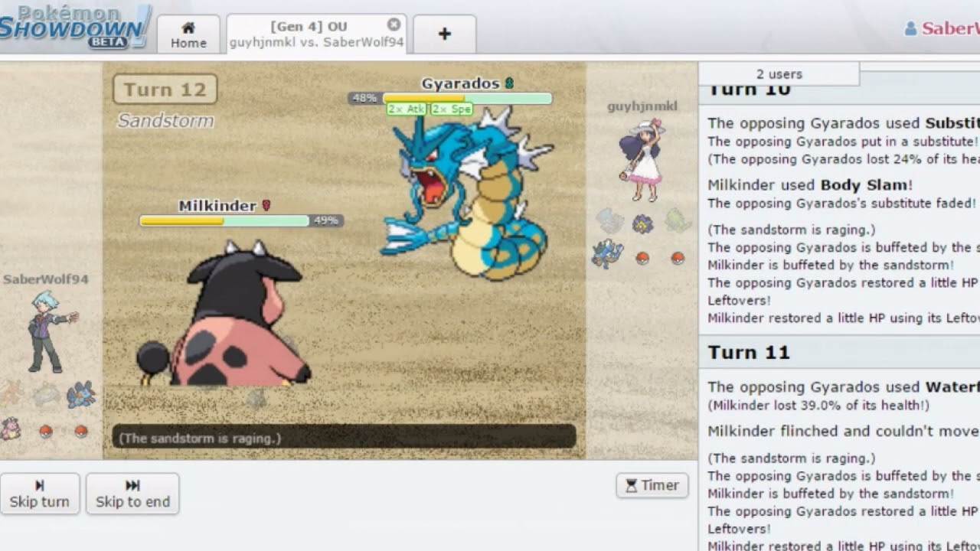Screen dimensions: 980x551
Task: Click 'Milkinder used Body Slam!' log line
Action: 810,184
